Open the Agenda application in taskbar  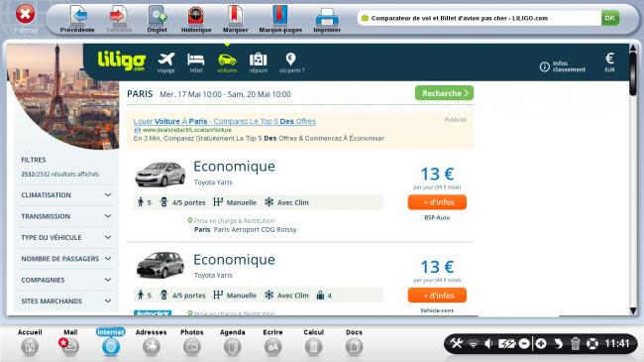[233, 342]
